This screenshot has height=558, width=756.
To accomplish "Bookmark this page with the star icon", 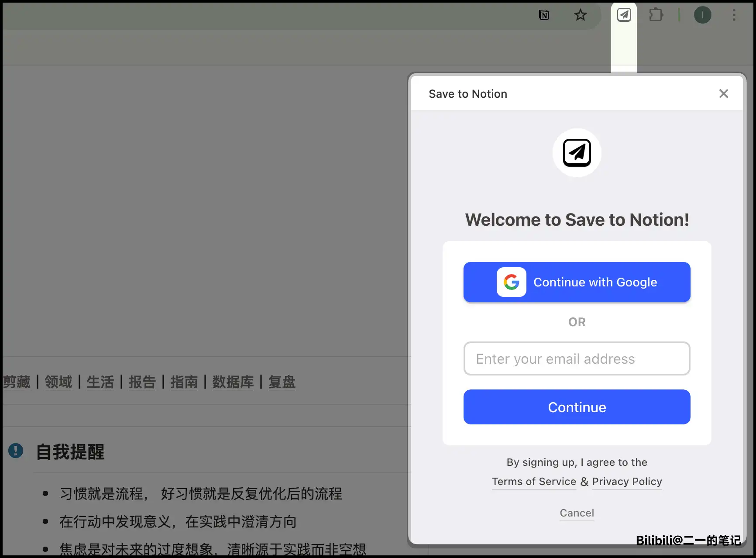I will (580, 15).
